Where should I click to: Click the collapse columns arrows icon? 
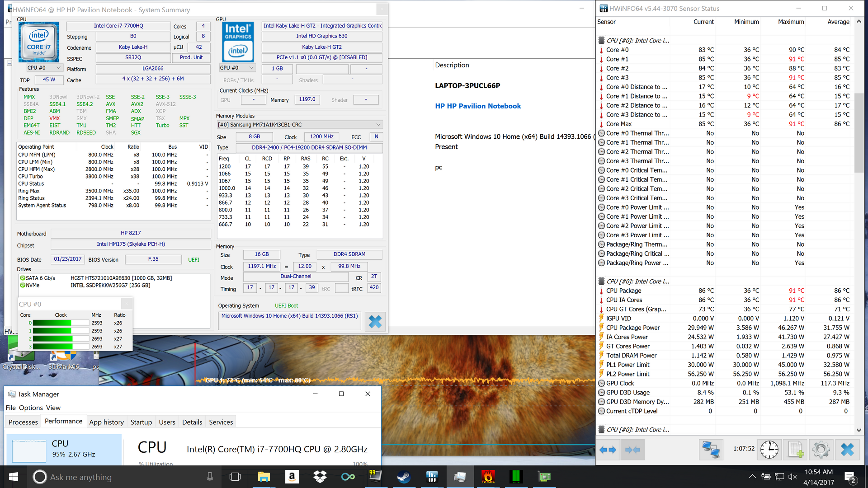click(632, 450)
